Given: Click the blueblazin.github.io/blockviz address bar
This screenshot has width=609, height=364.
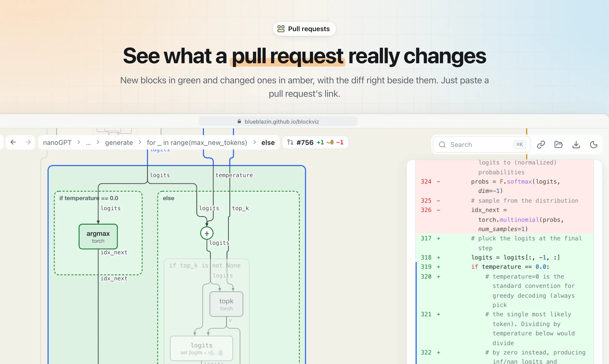Looking at the screenshot, I should tap(278, 121).
